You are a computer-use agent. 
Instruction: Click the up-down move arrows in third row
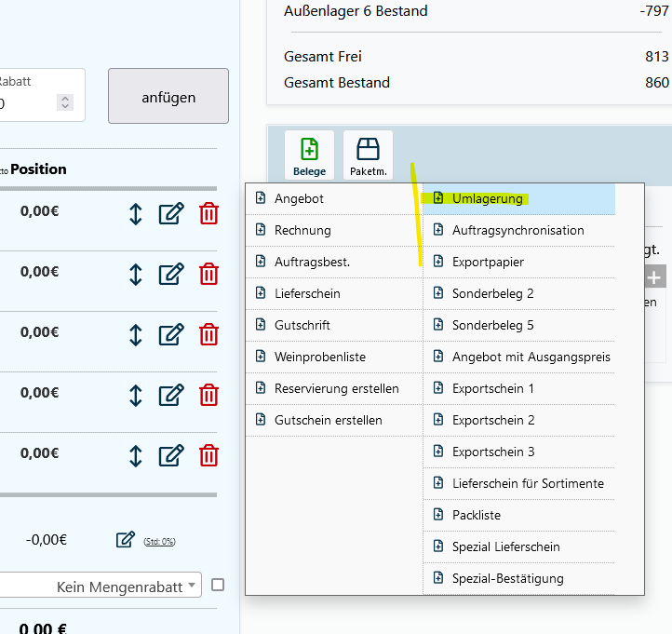pos(135,334)
